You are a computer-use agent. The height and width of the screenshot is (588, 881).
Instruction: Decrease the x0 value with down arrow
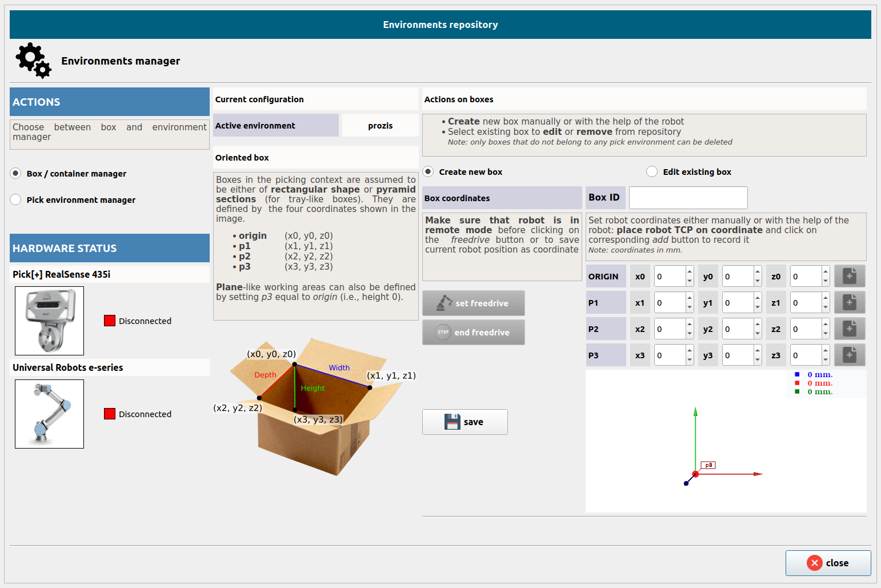(x=690, y=281)
